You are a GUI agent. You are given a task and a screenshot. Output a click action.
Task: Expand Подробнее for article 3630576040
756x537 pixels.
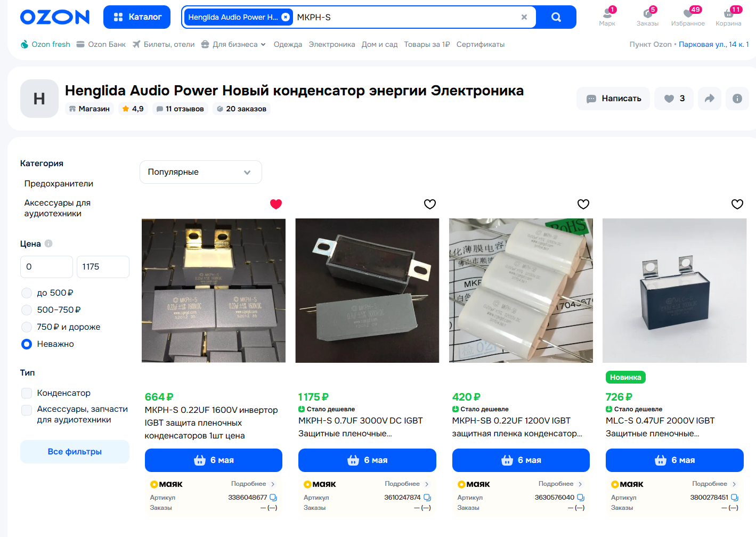click(560, 484)
